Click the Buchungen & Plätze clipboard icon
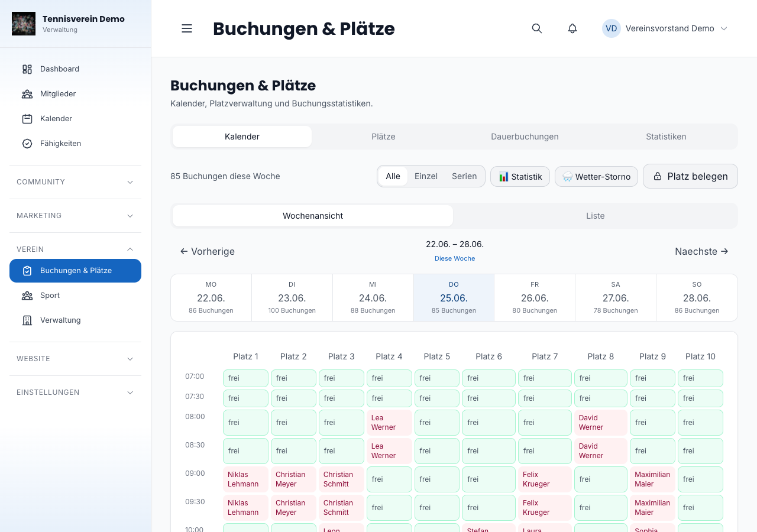The width and height of the screenshot is (757, 532). [27, 271]
